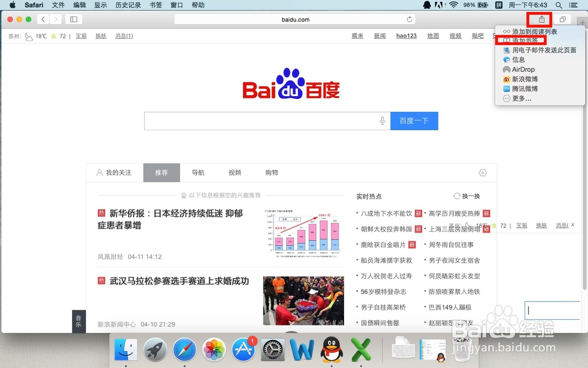Image resolution: width=588 pixels, height=368 pixels.
Task: Switch to 购物 tab
Action: click(x=272, y=173)
